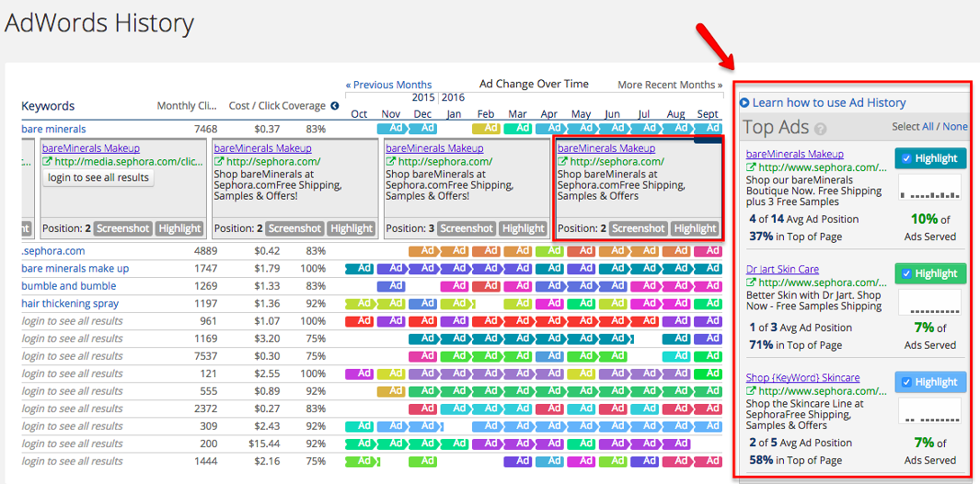Click the $15.44 cost per click value
Viewport: 980px width, 484px height.
pos(265,444)
